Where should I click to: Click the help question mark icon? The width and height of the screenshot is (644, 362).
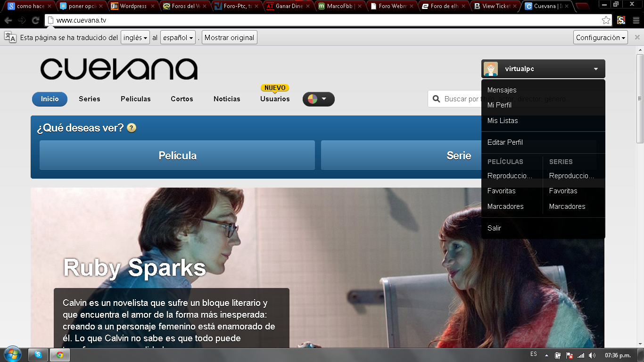point(132,128)
